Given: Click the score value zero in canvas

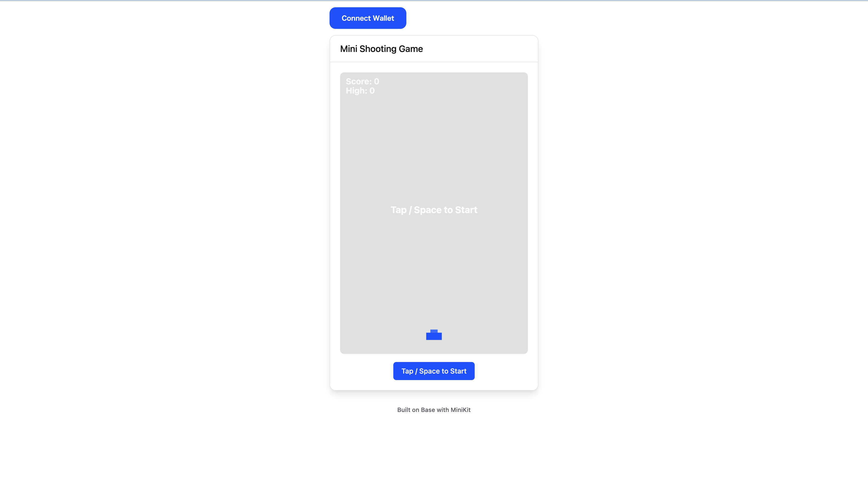Looking at the screenshot, I should [376, 82].
